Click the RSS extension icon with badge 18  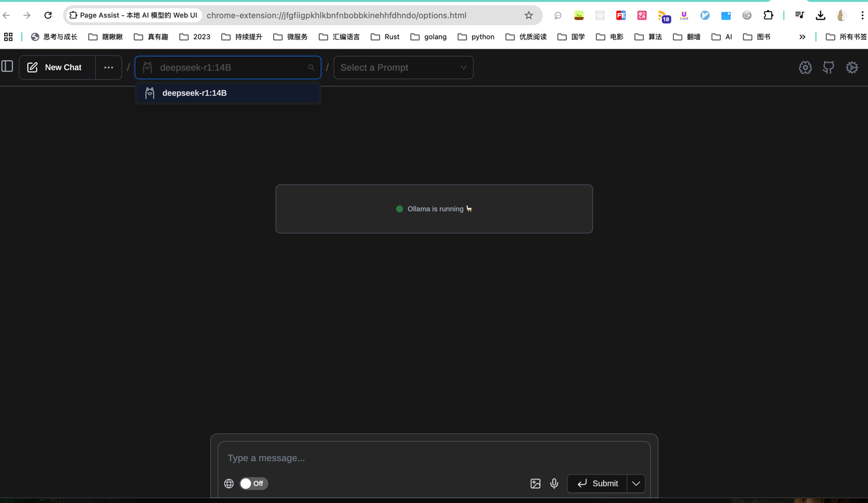[664, 16]
